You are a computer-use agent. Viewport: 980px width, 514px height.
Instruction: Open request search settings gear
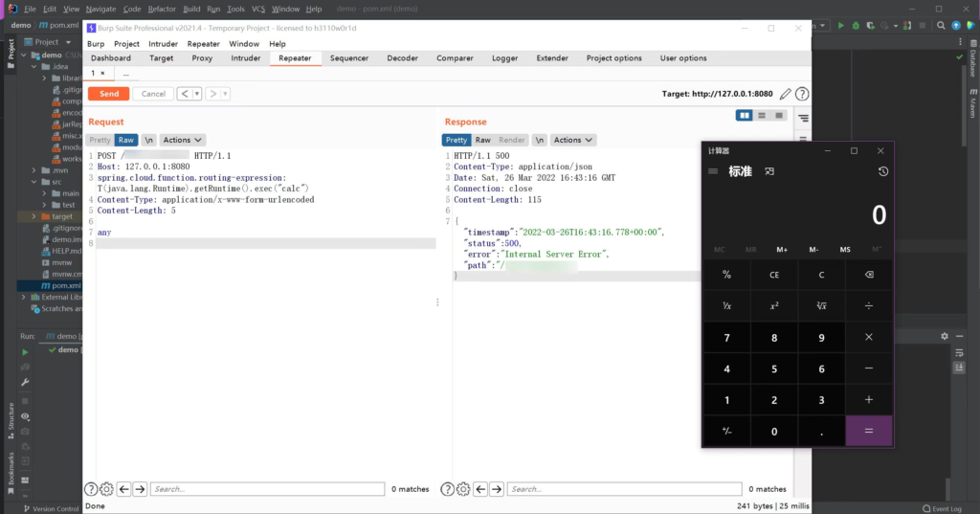pos(107,489)
